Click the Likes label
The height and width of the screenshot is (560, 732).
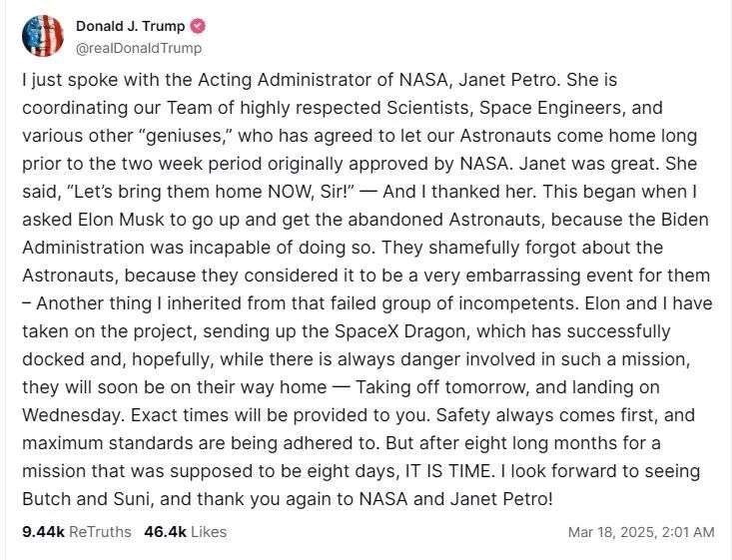pyautogui.click(x=209, y=532)
